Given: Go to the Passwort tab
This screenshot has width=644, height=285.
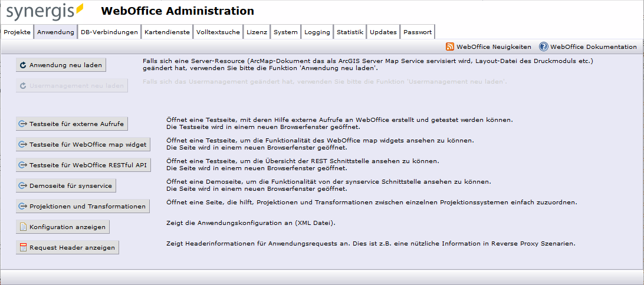Looking at the screenshot, I should [418, 32].
